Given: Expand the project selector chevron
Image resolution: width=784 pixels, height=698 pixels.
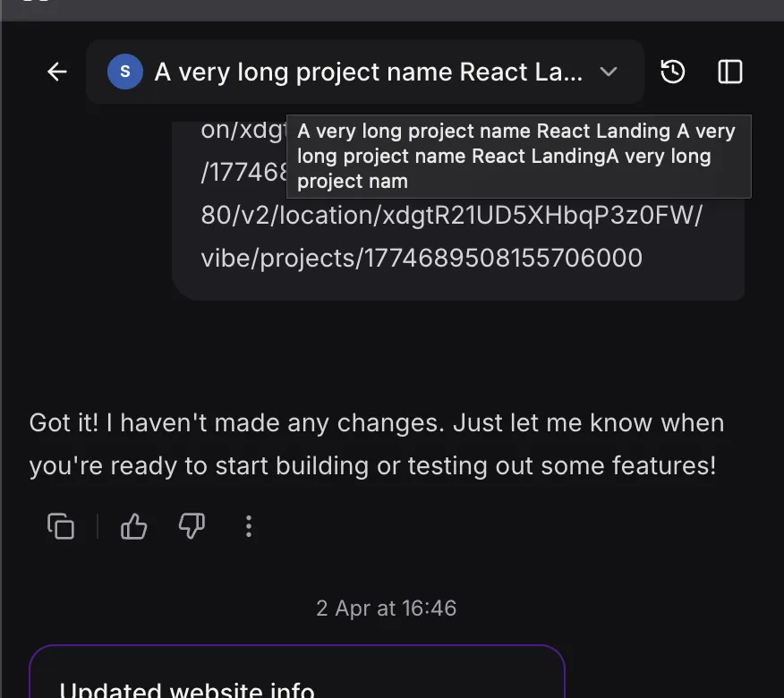Looking at the screenshot, I should [x=609, y=72].
